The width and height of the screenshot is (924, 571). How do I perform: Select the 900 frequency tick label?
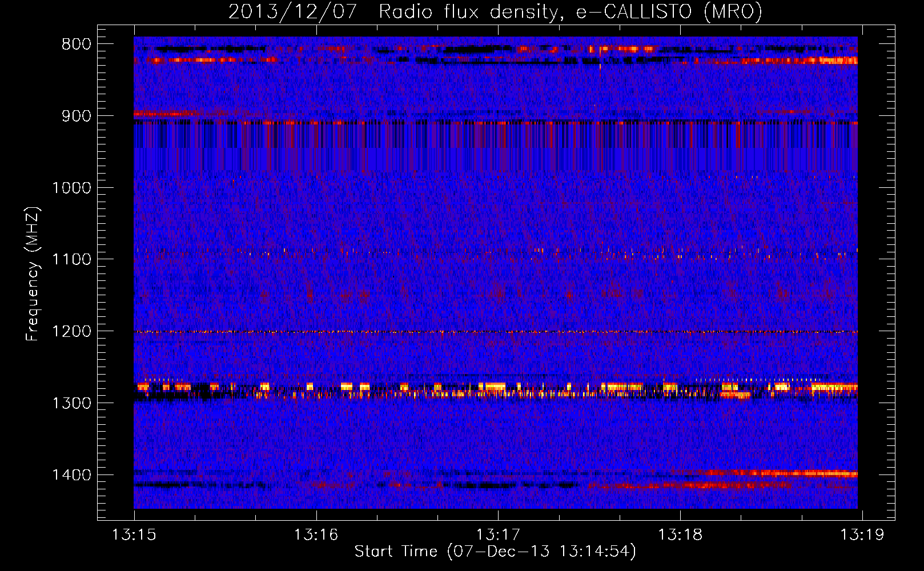76,116
